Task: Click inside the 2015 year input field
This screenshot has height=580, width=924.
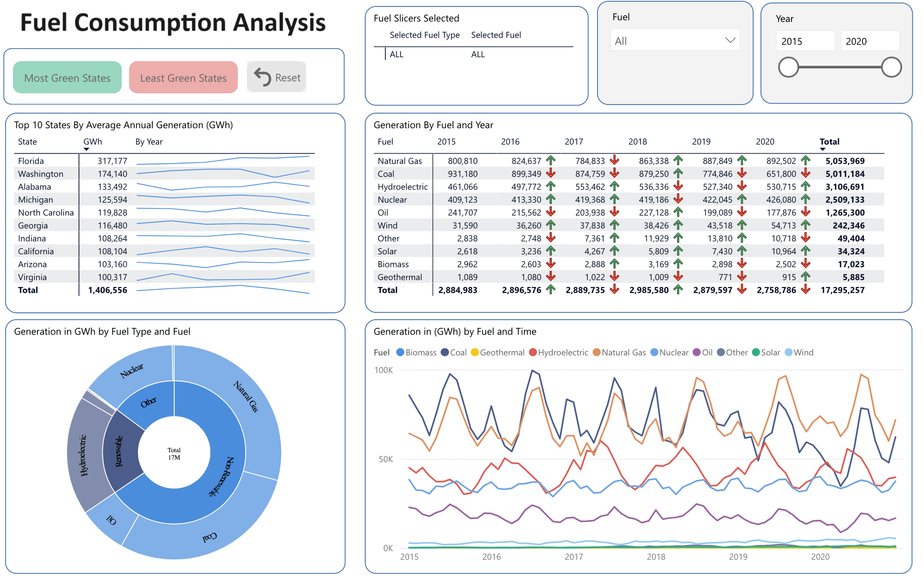Action: 805,40
